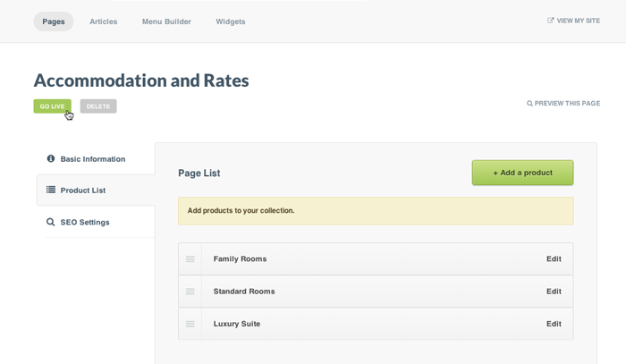Click the magnifier icon beside Preview This Page
Viewport: 626px width, 364px height.
click(x=529, y=104)
